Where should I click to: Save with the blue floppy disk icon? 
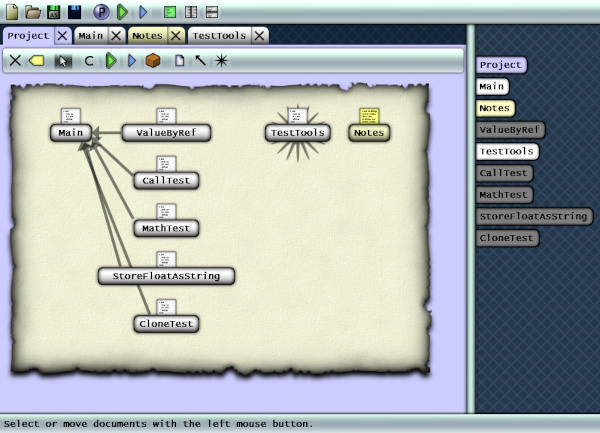[74, 12]
